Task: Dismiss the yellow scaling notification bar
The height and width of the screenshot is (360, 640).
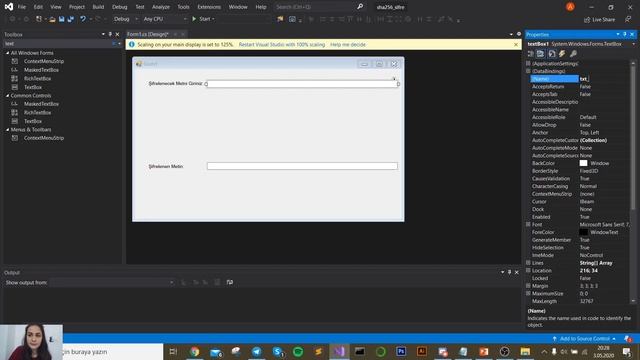Action: (x=516, y=44)
